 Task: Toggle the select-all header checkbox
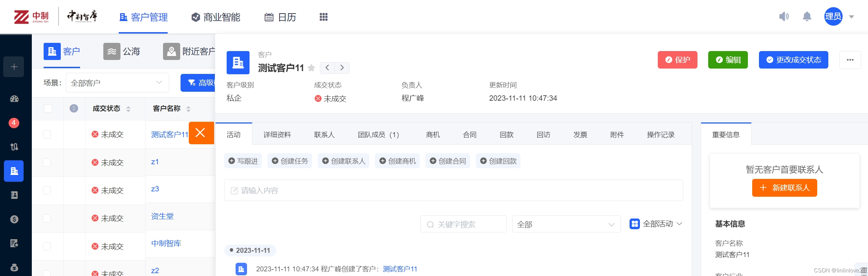click(x=48, y=109)
